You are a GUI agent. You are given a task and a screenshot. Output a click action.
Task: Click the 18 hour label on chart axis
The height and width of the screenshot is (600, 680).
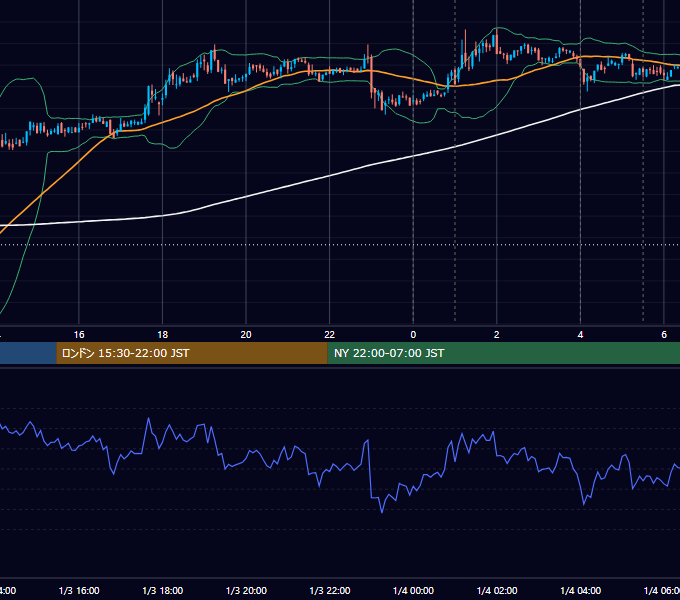[163, 335]
